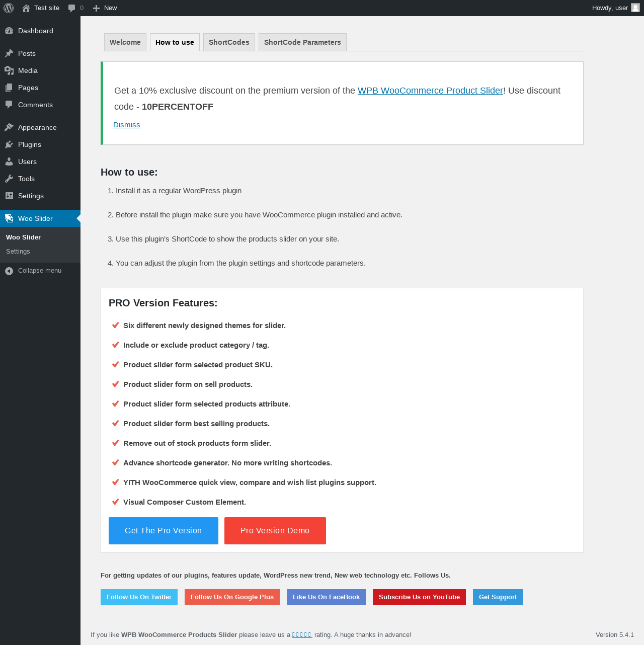Screen dimensions: 644x645
Task: Click the Woo Slider menu icon
Action: click(9, 218)
